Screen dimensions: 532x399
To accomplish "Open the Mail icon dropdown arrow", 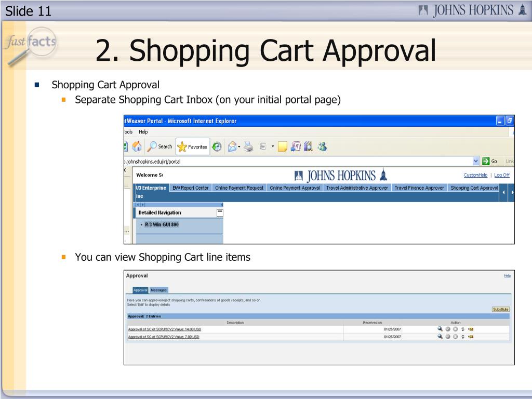I will tap(239, 147).
